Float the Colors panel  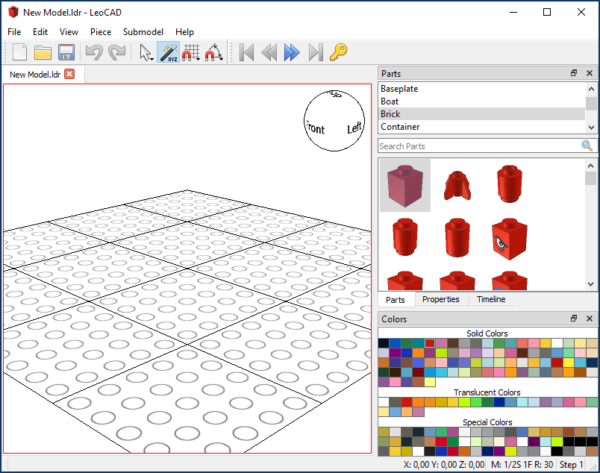[x=574, y=318]
